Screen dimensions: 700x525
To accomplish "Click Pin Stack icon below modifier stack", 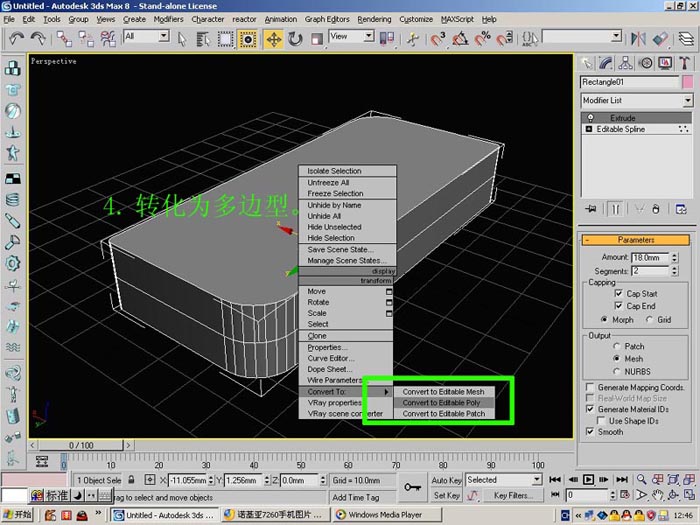I will (591, 209).
